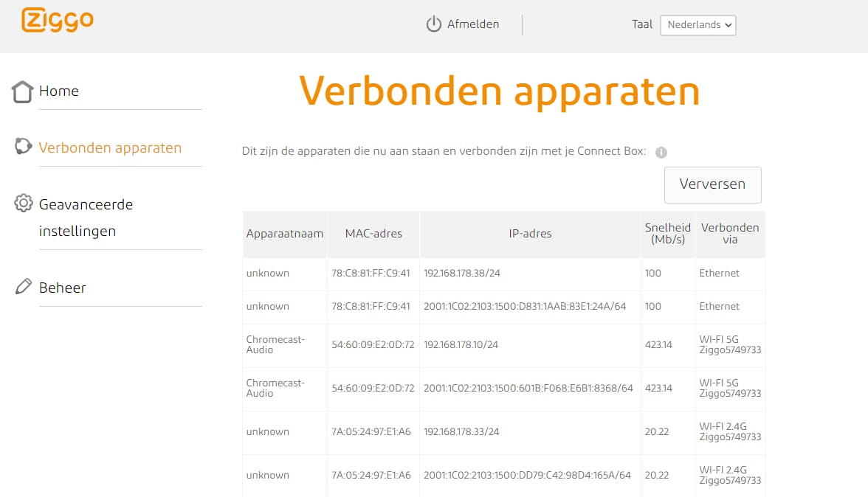Click speed 100 in the 192.168.178.38 row
This screenshot has height=497, width=868.
click(x=652, y=273)
